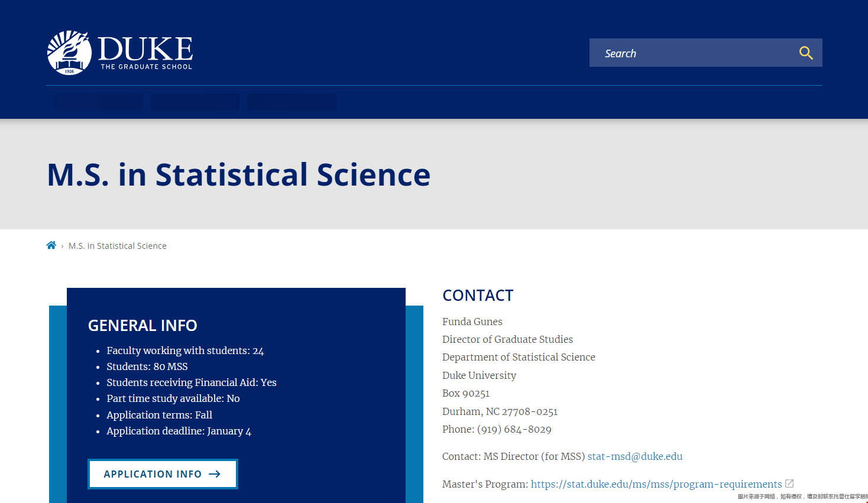
Task: Click external link icon after program-requirements
Action: point(789,483)
